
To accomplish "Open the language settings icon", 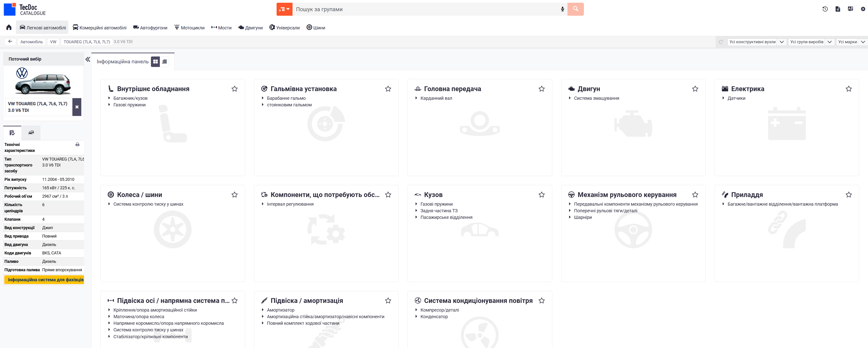I will coord(850,9).
